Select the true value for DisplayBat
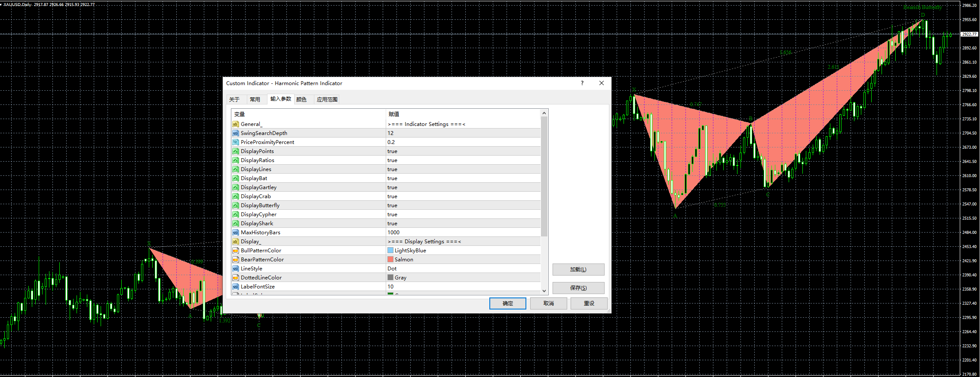Image resolution: width=980 pixels, height=377 pixels. (392, 178)
